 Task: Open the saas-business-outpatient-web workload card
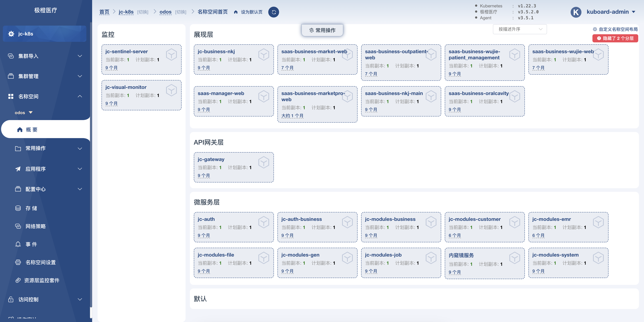point(401,63)
